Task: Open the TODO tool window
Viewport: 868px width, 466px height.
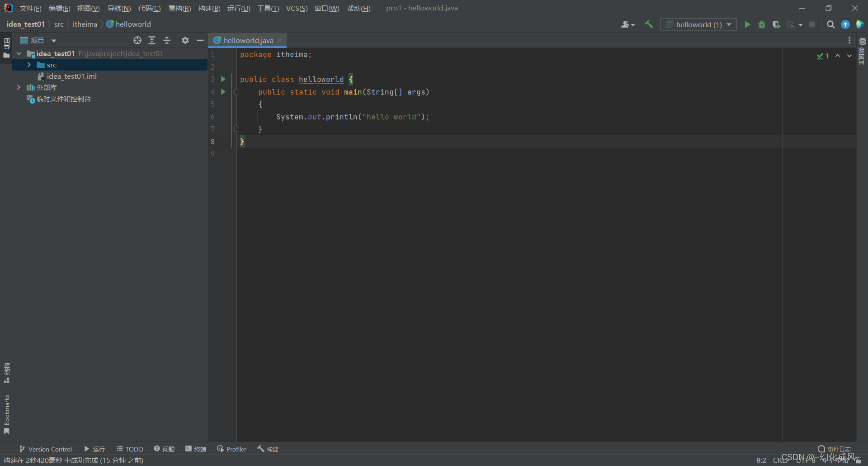Action: pos(130,449)
